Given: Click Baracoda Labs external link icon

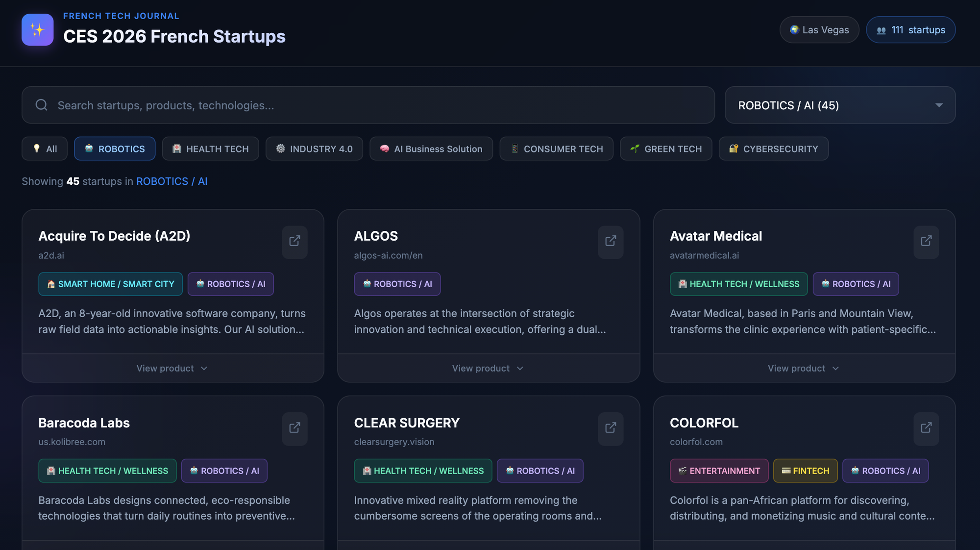Looking at the screenshot, I should (294, 428).
